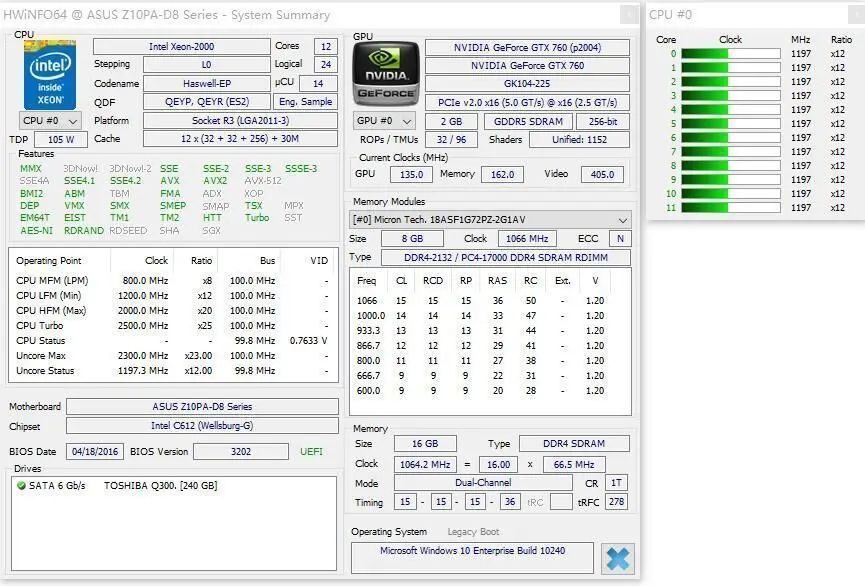The height and width of the screenshot is (586, 865).
Task: Select the GDDR5 SDRAM field
Action: [528, 121]
